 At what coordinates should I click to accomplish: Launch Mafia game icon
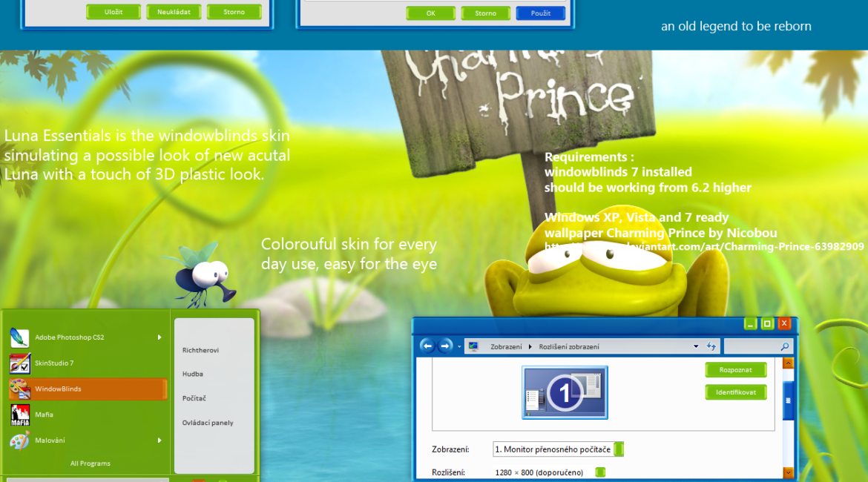click(x=20, y=415)
